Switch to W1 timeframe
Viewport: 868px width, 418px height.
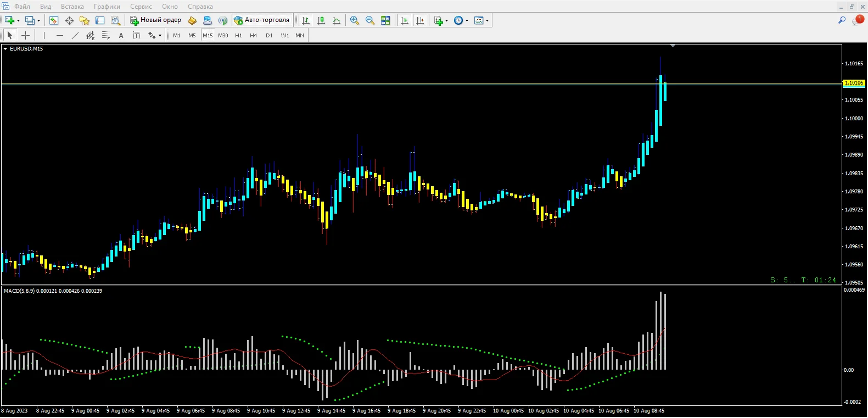click(285, 35)
